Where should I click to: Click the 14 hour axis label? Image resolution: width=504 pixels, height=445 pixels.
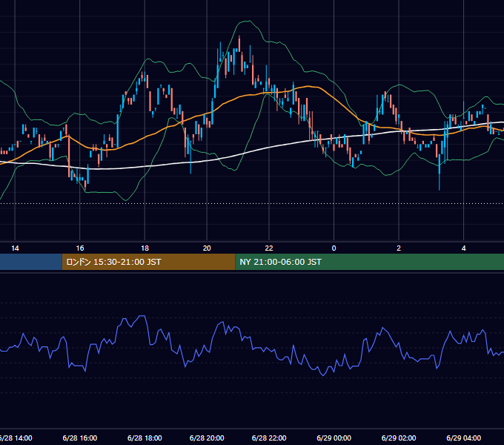pyautogui.click(x=15, y=248)
